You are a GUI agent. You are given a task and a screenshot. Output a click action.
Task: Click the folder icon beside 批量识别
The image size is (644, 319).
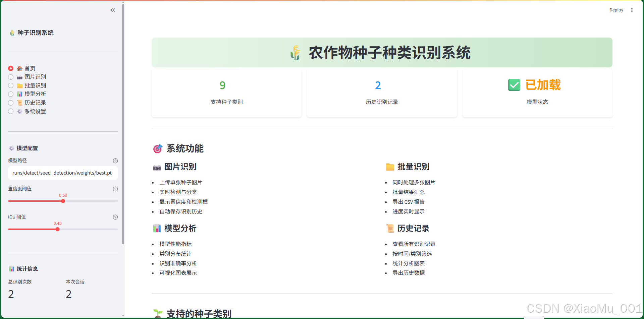(20, 85)
